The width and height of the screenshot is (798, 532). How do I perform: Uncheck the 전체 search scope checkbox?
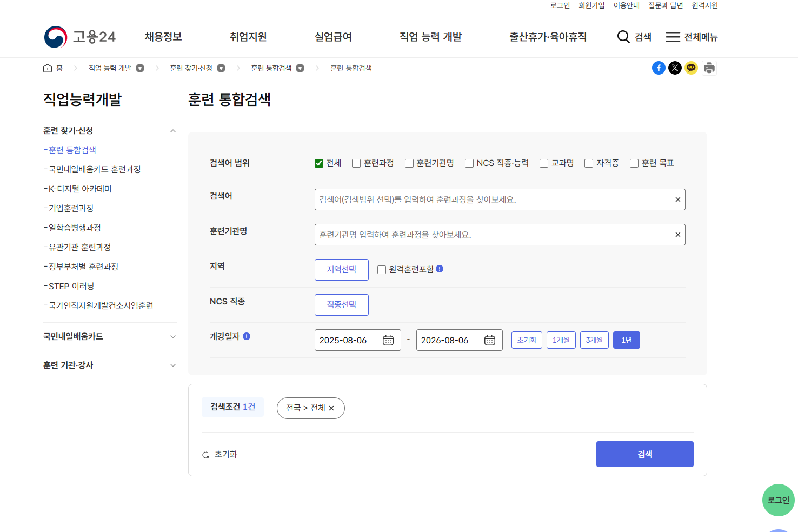coord(319,163)
